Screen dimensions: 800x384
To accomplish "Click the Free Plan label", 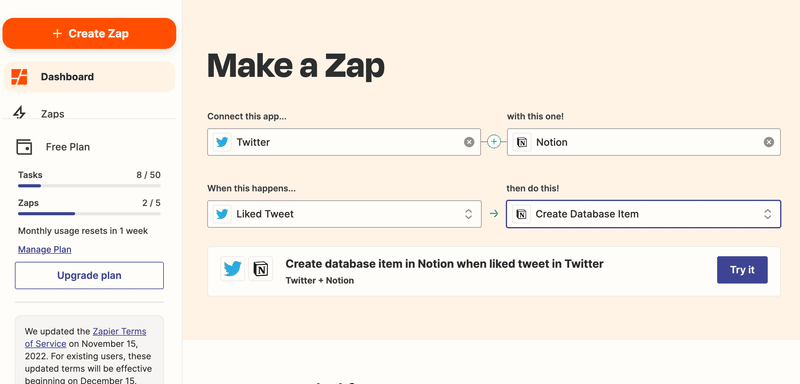I will pos(68,147).
